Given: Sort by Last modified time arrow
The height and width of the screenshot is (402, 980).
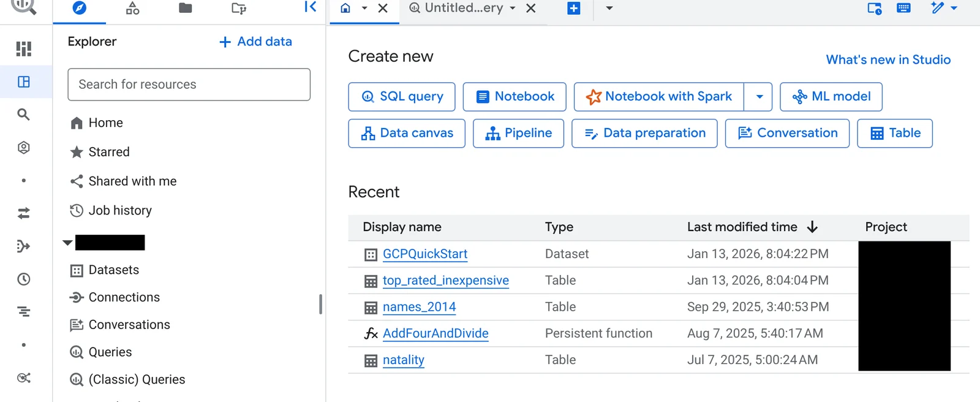Looking at the screenshot, I should tap(812, 227).
